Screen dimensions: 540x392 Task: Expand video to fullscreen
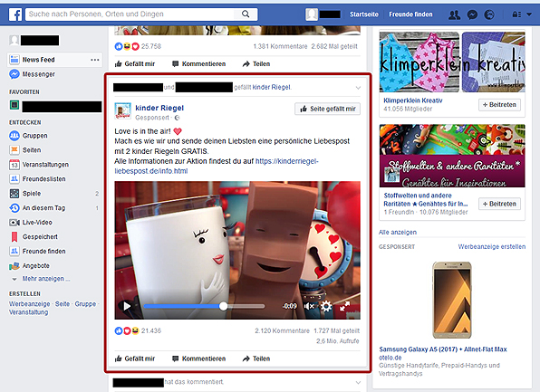[x=344, y=306]
